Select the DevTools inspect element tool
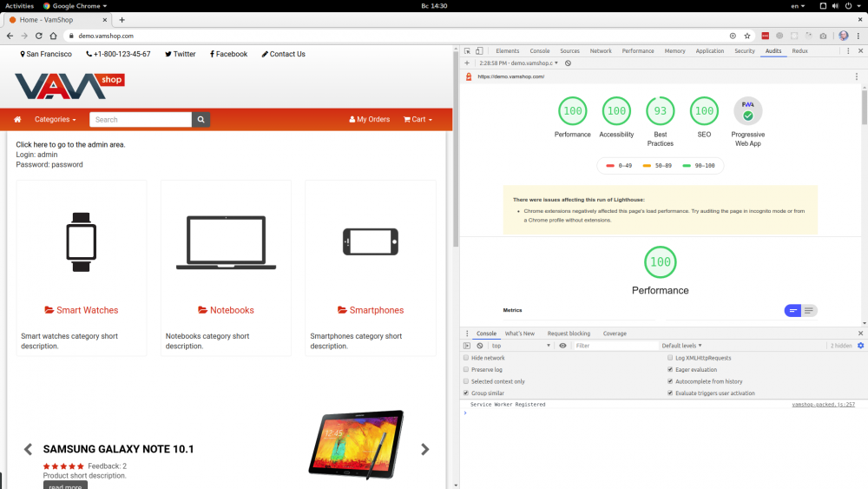 [467, 51]
